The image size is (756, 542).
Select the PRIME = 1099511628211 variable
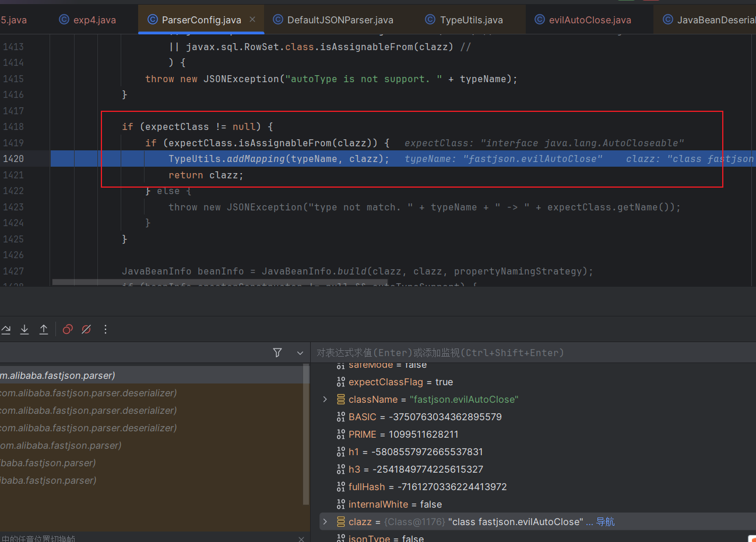click(x=398, y=434)
